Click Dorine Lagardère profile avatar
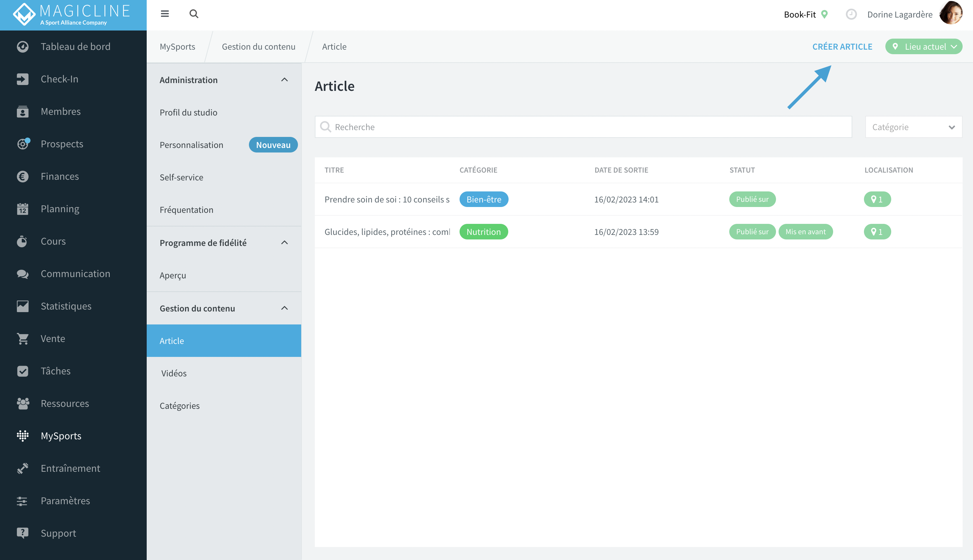 951,13
